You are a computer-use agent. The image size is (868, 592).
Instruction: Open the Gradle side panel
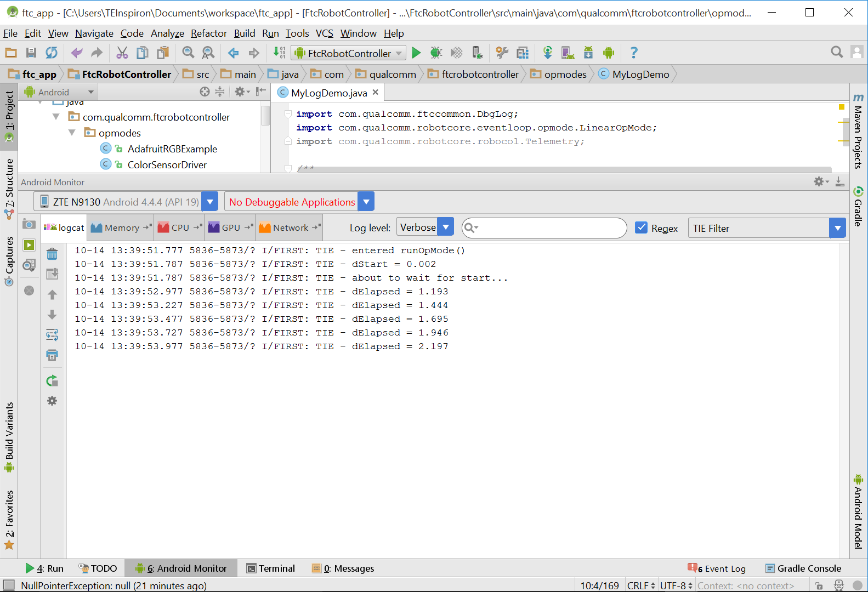pos(858,207)
